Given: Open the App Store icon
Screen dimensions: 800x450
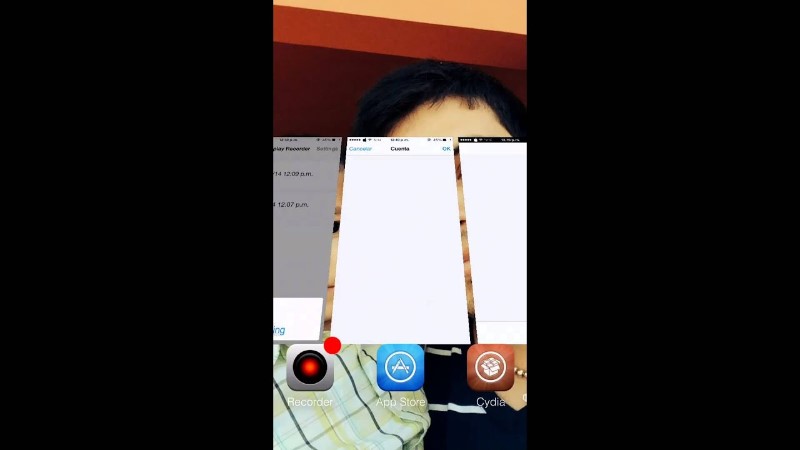Looking at the screenshot, I should [400, 369].
